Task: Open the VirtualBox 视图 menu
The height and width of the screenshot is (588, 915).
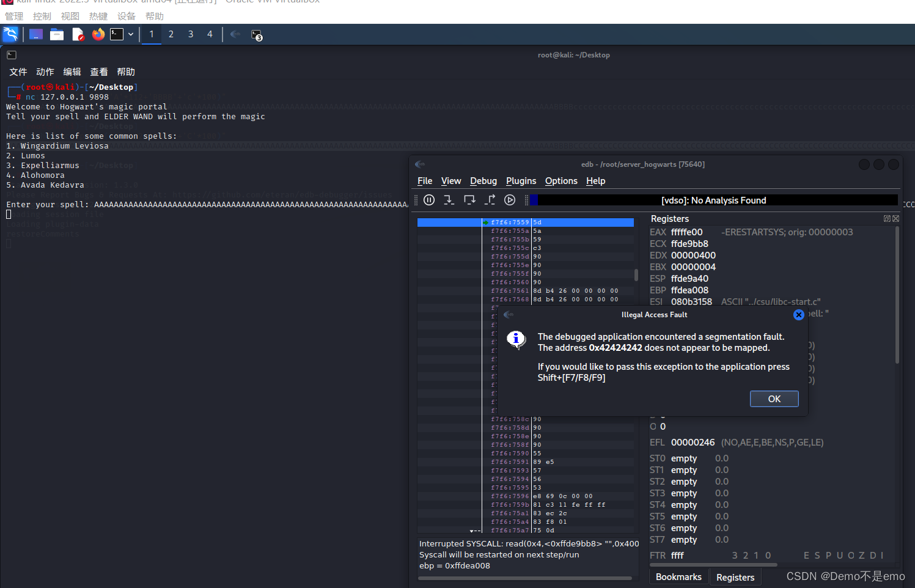Action: pyautogui.click(x=70, y=16)
